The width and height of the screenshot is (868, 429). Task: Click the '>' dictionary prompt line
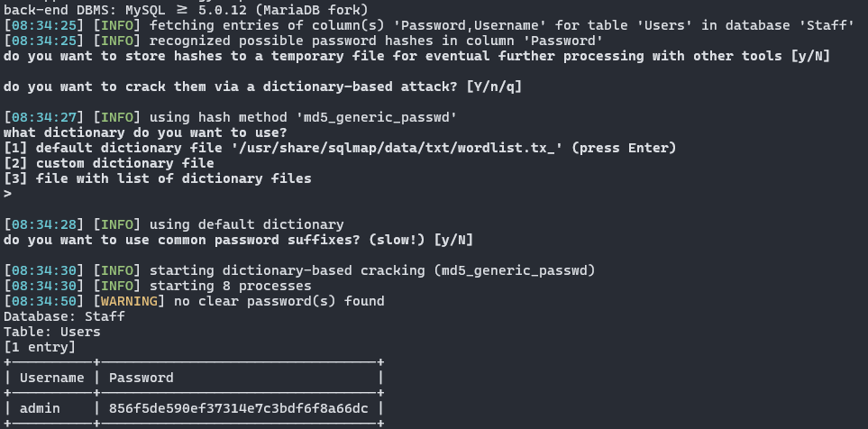7,193
